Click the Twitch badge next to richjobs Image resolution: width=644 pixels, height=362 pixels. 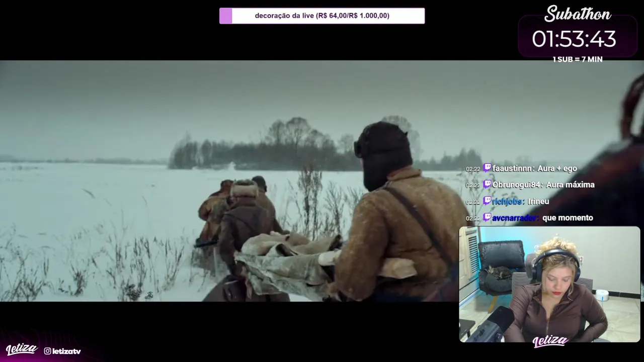pos(487,201)
